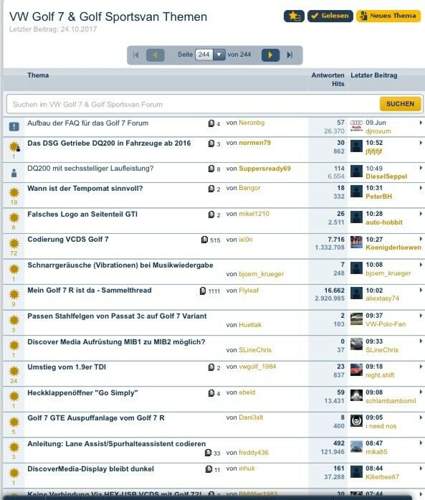Open last poster Koenigderloewen profile
This screenshot has height=500, width=425.
click(393, 247)
